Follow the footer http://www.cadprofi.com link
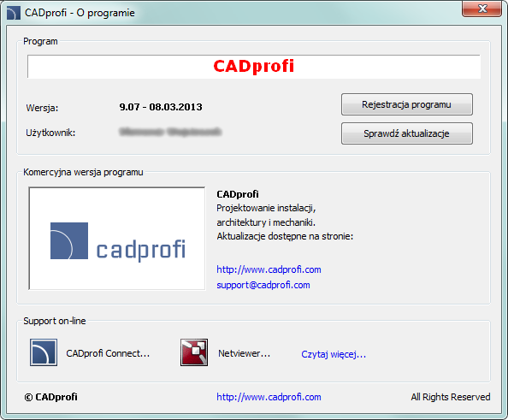 click(x=269, y=397)
